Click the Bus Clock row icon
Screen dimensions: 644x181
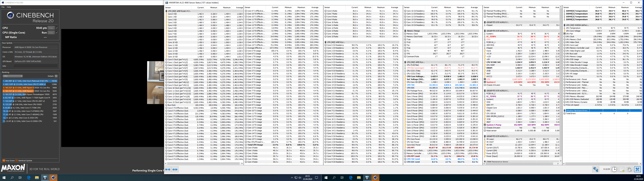(166, 105)
